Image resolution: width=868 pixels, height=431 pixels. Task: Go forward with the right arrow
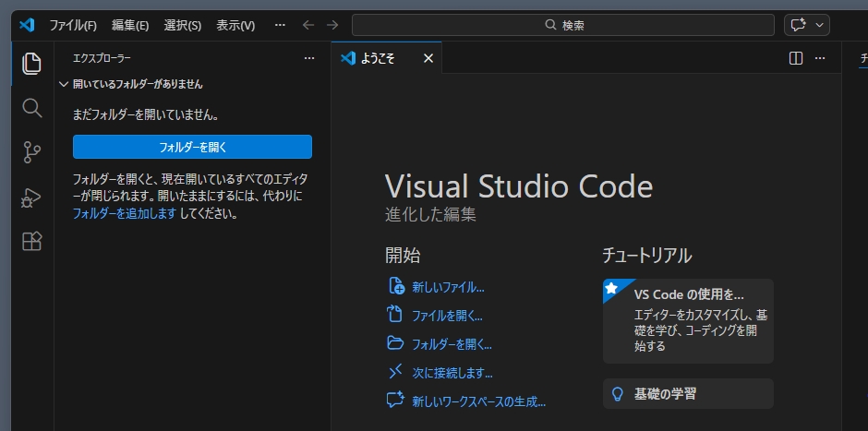point(332,25)
